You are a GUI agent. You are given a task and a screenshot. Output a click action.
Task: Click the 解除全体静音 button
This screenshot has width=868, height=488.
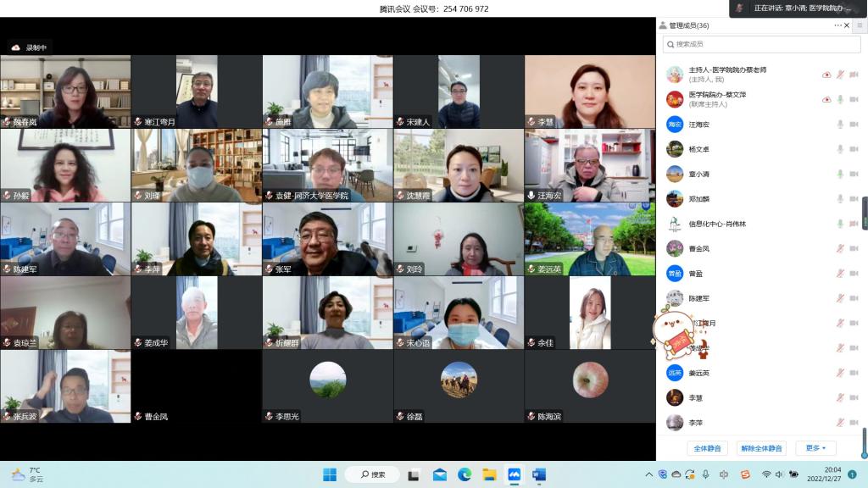point(760,448)
